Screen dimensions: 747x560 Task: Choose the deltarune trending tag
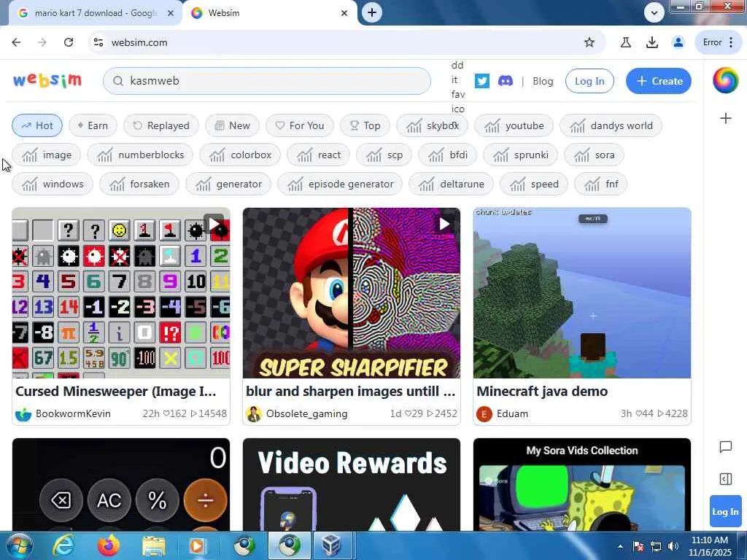point(451,184)
